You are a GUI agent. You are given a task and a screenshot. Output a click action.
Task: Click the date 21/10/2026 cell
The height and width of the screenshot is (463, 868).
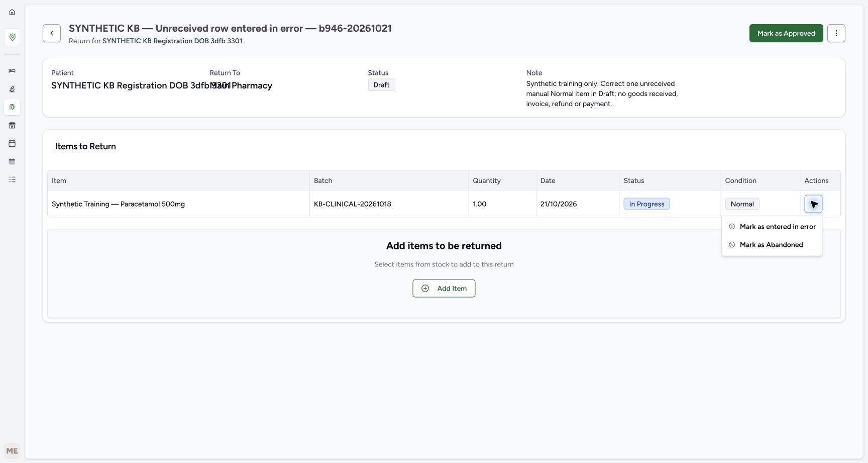(x=578, y=204)
